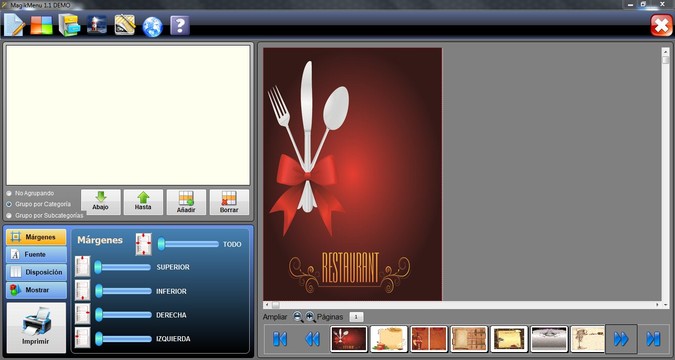
Task: Switch to the Márgenes tab
Action: 36,237
